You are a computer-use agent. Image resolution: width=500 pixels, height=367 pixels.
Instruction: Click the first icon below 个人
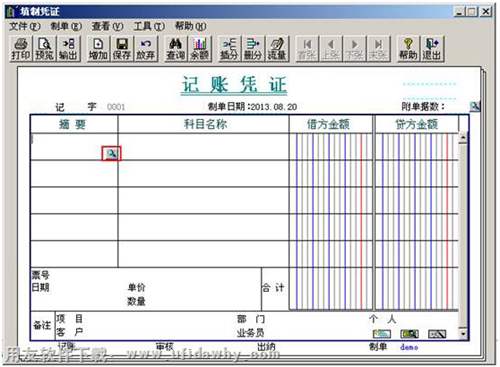click(x=382, y=333)
